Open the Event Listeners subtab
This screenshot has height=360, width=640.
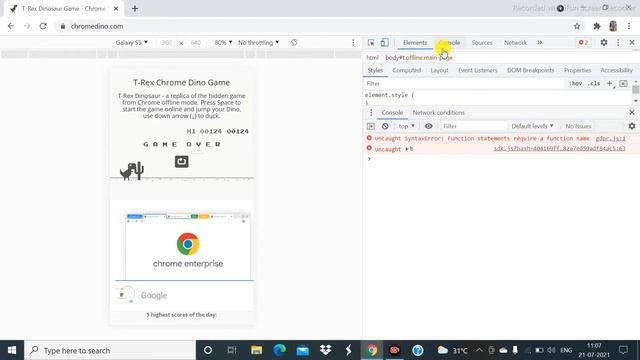pos(478,70)
